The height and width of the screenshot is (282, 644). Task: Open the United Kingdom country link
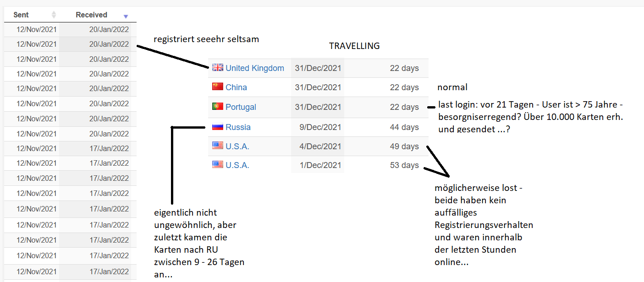[x=254, y=68]
